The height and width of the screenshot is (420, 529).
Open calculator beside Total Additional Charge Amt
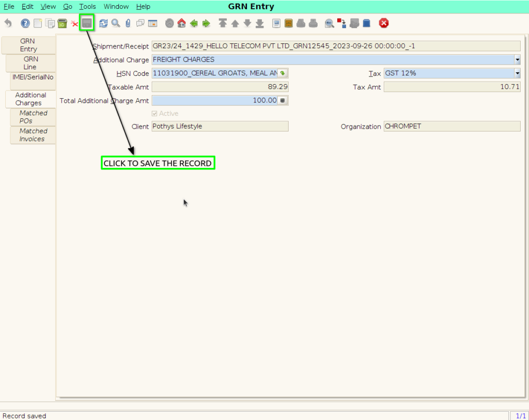coord(283,101)
